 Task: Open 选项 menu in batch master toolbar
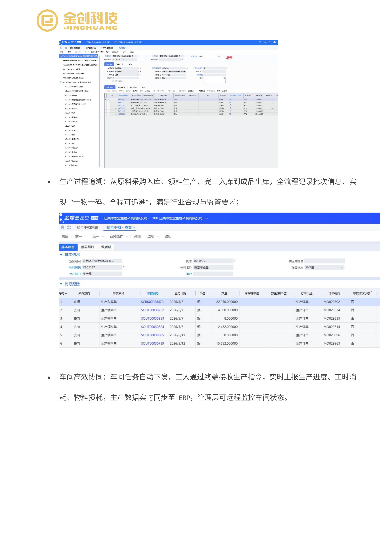coord(153,236)
